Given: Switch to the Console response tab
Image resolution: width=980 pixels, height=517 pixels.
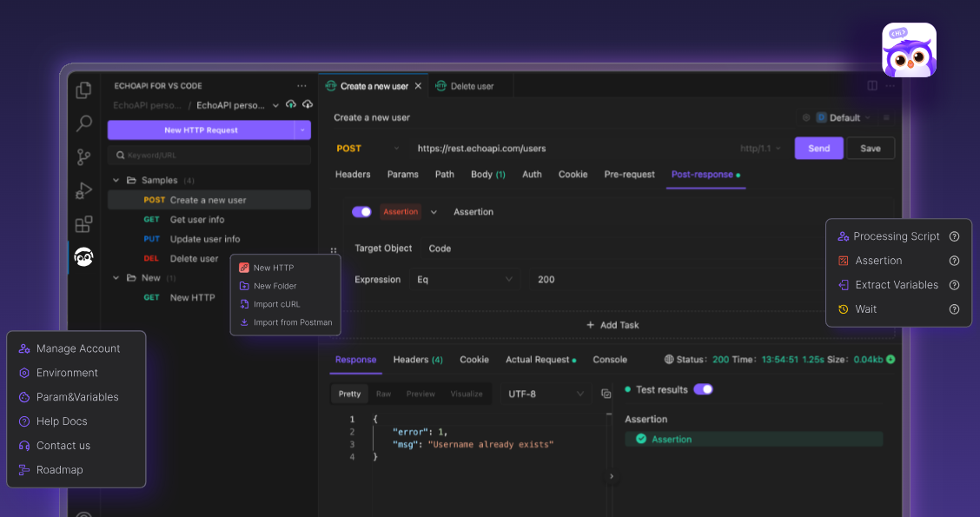Looking at the screenshot, I should pos(609,360).
